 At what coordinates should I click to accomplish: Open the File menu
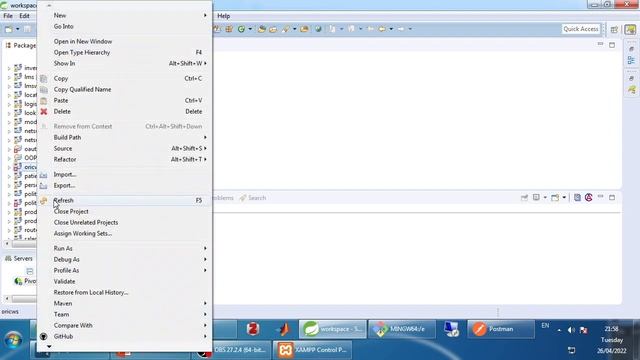click(x=8, y=16)
